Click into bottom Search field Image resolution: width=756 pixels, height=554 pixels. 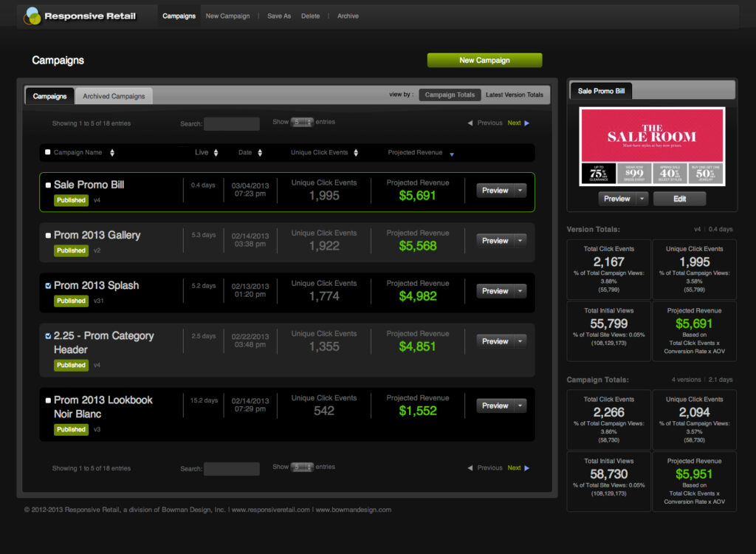click(x=231, y=469)
